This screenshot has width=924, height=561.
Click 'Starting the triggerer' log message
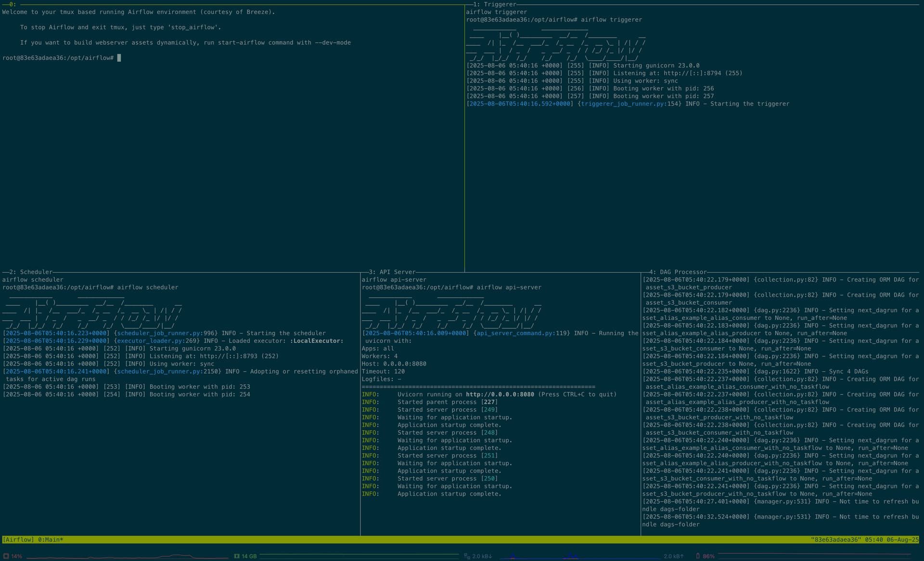(x=749, y=104)
